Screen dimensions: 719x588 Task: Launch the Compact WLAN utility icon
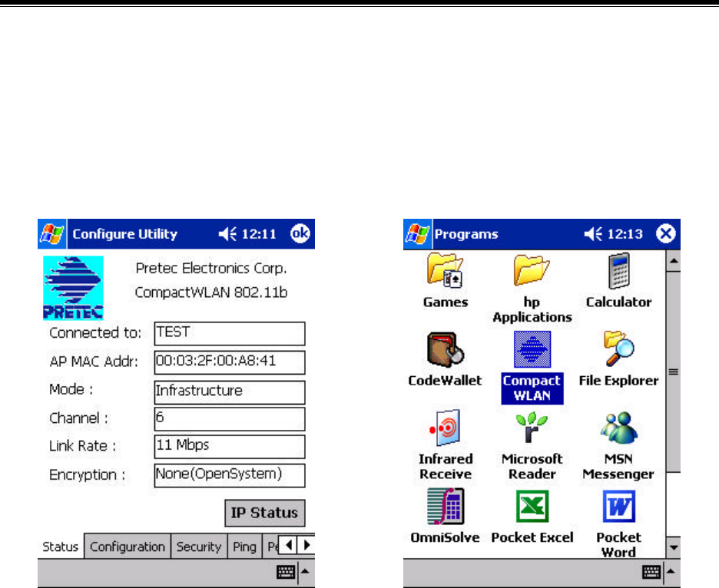pos(532,350)
